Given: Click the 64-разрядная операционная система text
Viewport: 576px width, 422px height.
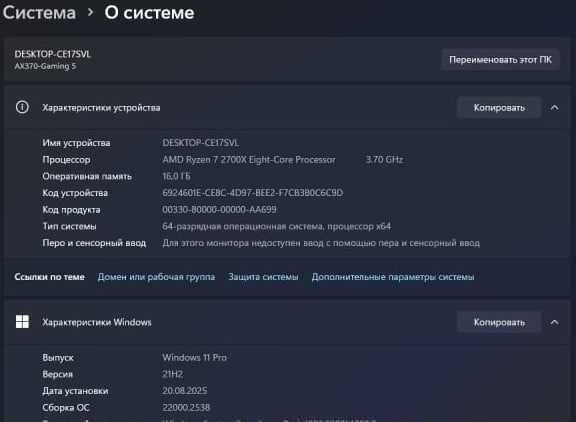Looking at the screenshot, I should tap(276, 226).
